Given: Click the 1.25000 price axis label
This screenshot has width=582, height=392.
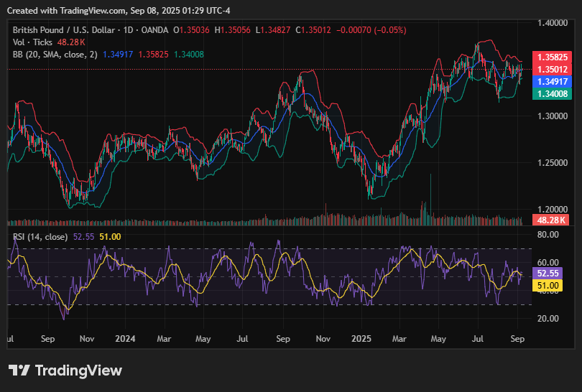Looking at the screenshot, I should click(553, 163).
